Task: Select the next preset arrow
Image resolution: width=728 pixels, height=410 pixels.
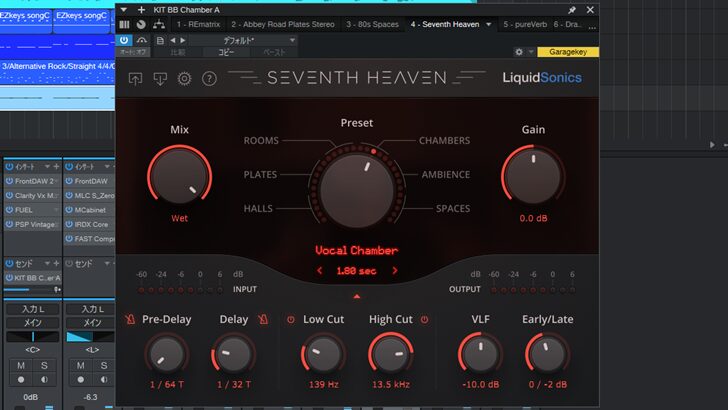Action: (x=183, y=40)
